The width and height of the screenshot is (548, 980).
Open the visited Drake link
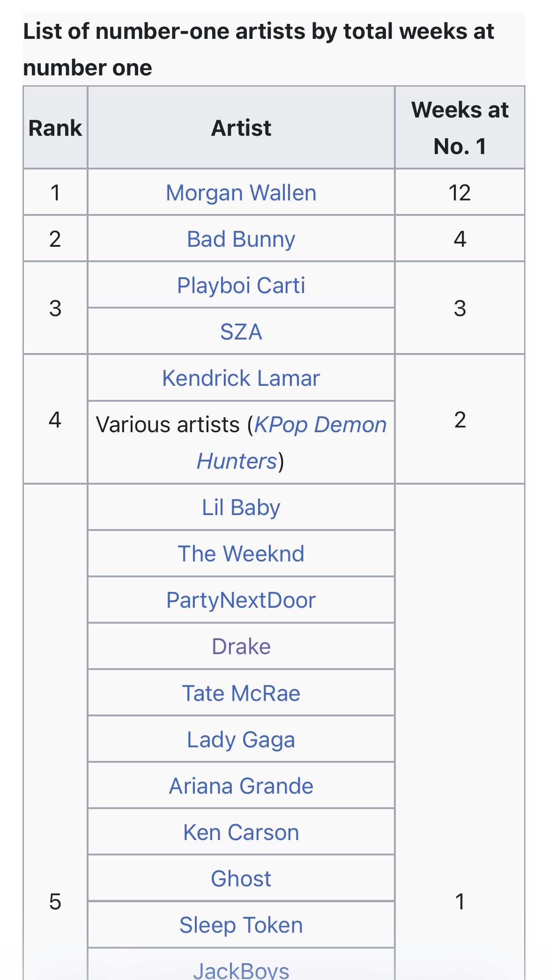241,647
